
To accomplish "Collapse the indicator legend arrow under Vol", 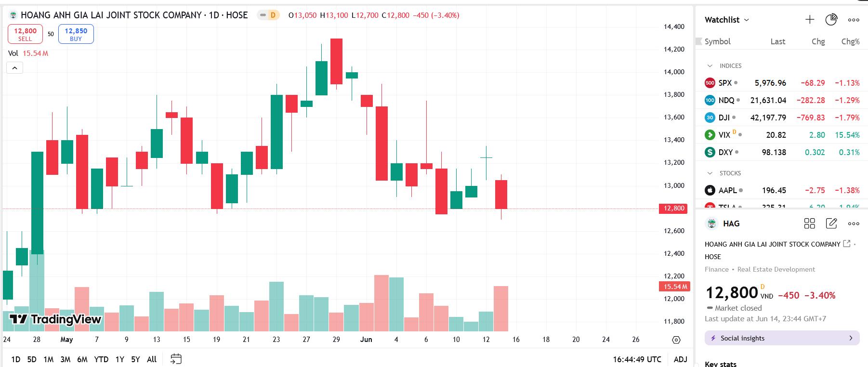I will point(14,68).
